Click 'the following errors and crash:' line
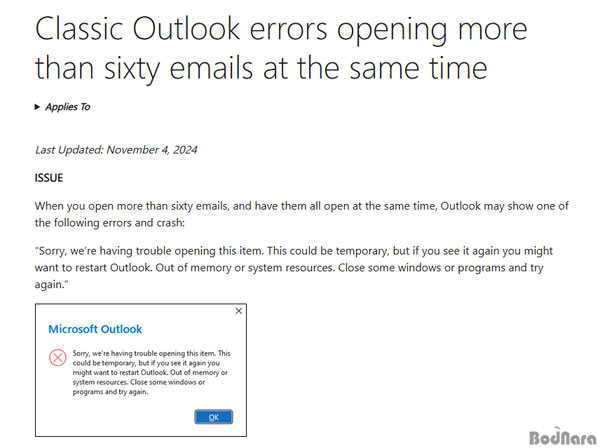600x448 pixels. point(110,223)
